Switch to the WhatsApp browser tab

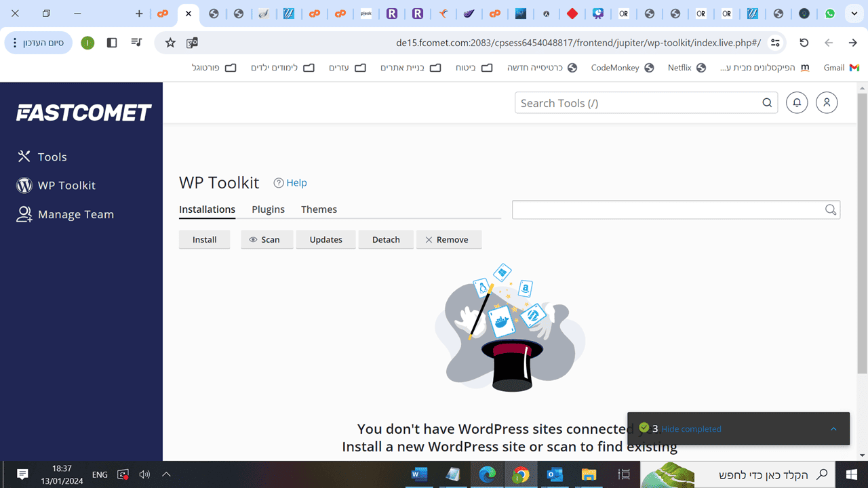[x=830, y=14]
